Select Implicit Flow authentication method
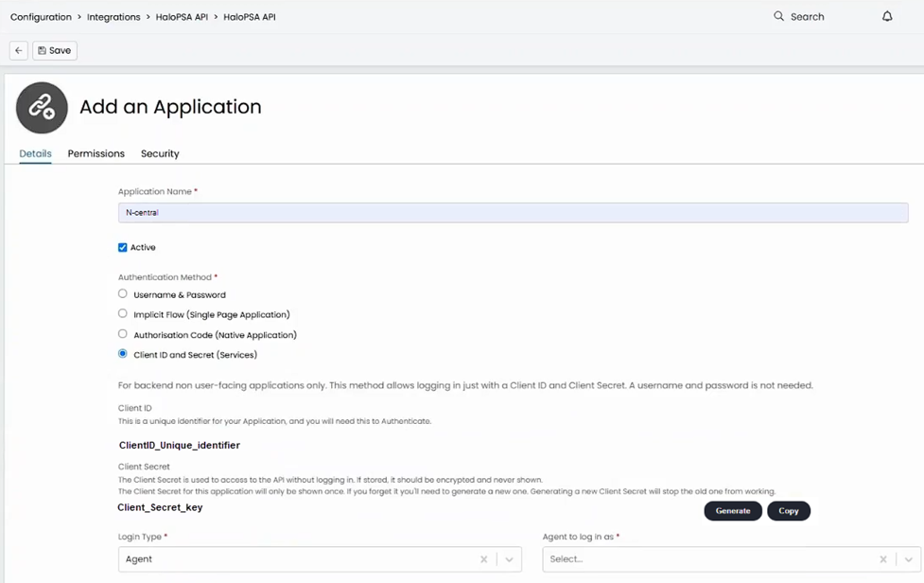This screenshot has height=583, width=924. click(123, 314)
